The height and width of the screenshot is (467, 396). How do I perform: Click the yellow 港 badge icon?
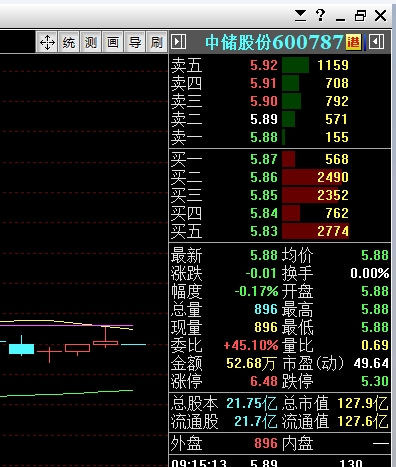coord(354,42)
